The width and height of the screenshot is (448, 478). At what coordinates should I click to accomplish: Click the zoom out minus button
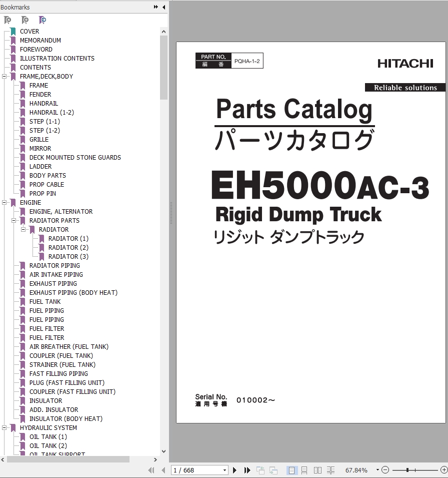tap(385, 470)
